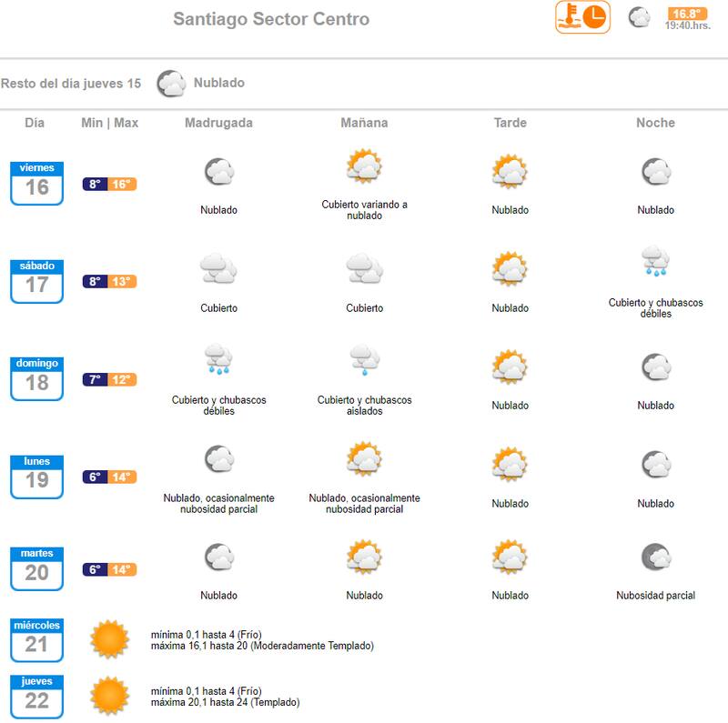Screen dimensions: 728x723
Task: Click the current weather cloud icon beside 16.8°
Action: point(640,17)
